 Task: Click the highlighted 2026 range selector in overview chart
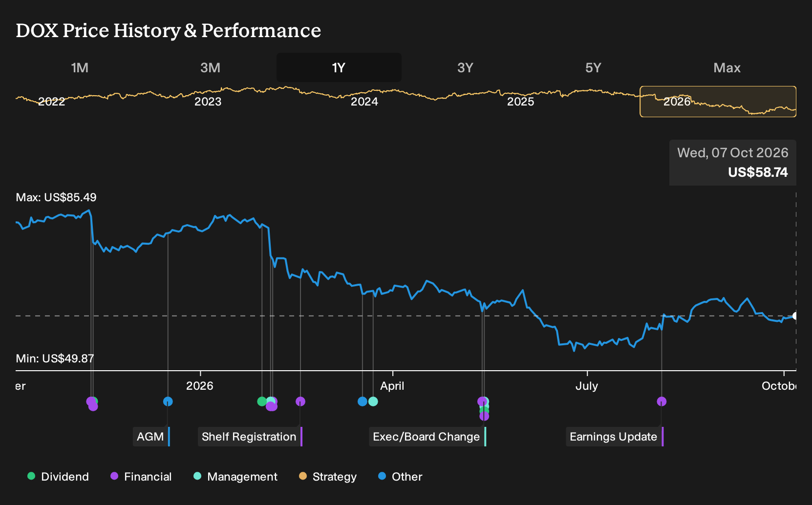pyautogui.click(x=718, y=102)
